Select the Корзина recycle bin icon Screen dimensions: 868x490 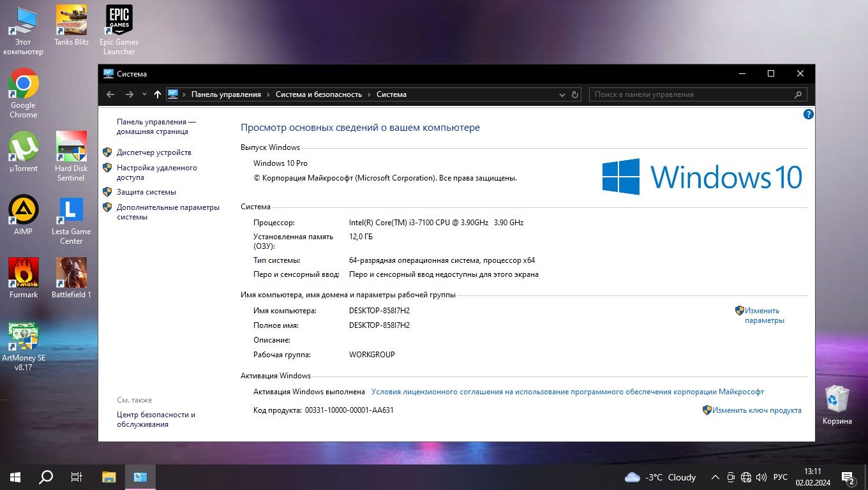(837, 405)
